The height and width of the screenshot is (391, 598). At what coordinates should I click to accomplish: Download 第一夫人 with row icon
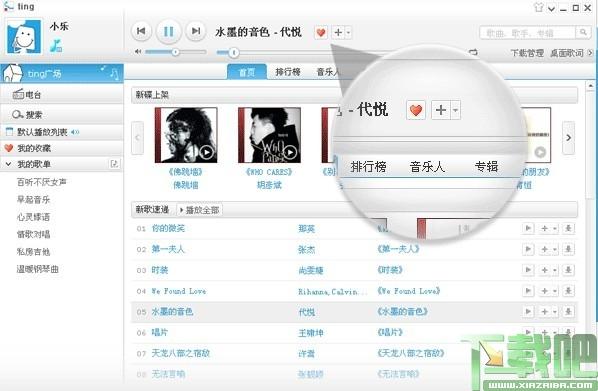point(568,249)
